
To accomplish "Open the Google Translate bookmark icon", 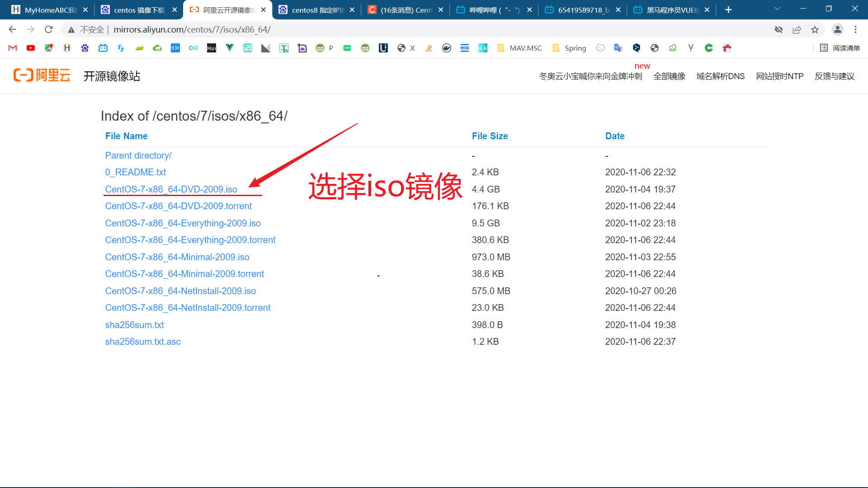I will click(x=618, y=48).
